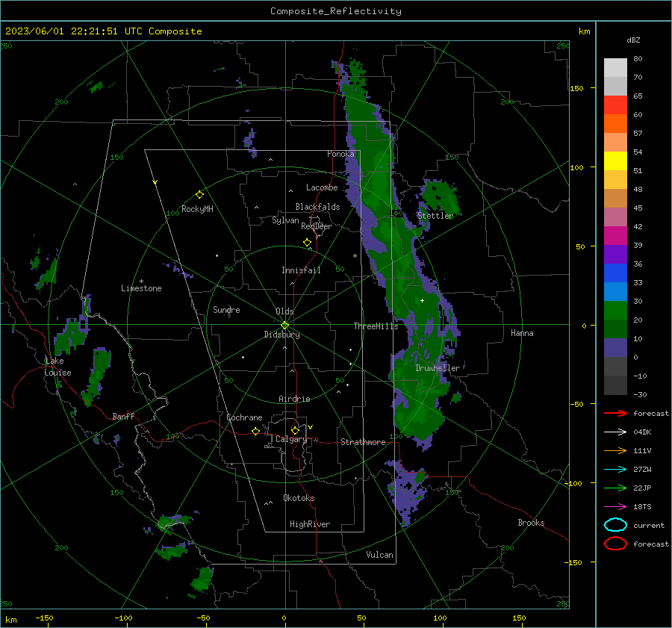Click the -30 value on dBZ scale
The height and width of the screenshot is (628, 672).
click(640, 394)
